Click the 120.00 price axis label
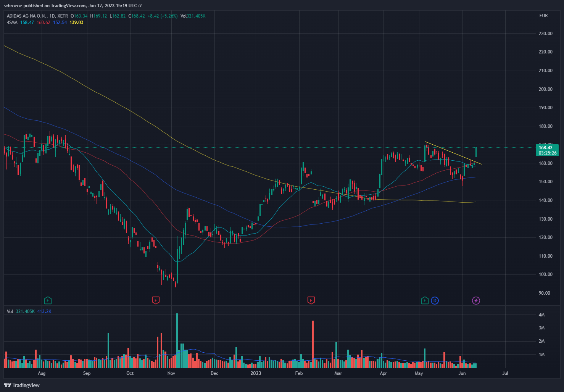Screen dimensions: 564x392 click(545, 237)
